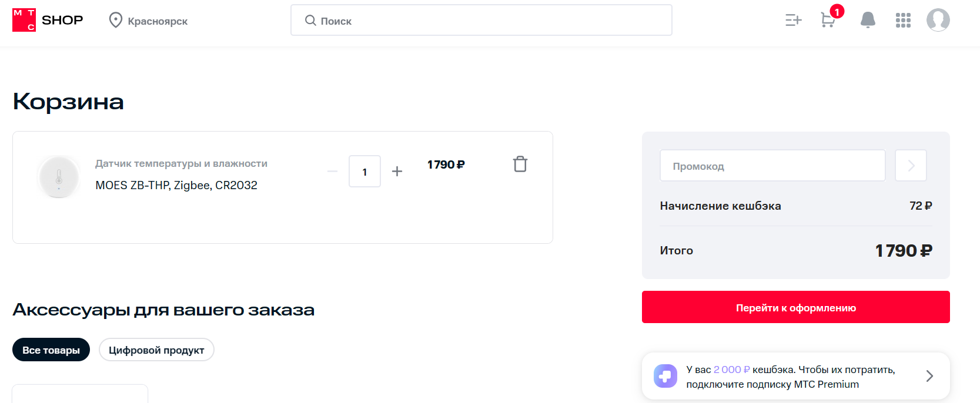
Task: Open the apps grid menu icon
Action: [x=903, y=21]
